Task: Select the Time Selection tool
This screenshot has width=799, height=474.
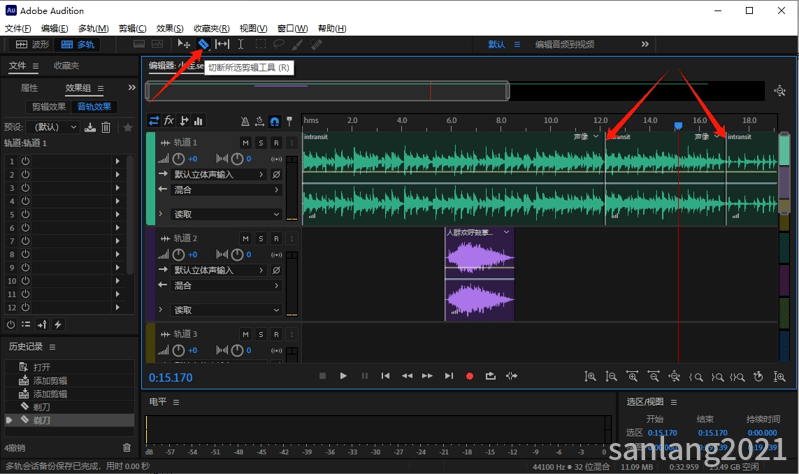Action: [x=241, y=44]
